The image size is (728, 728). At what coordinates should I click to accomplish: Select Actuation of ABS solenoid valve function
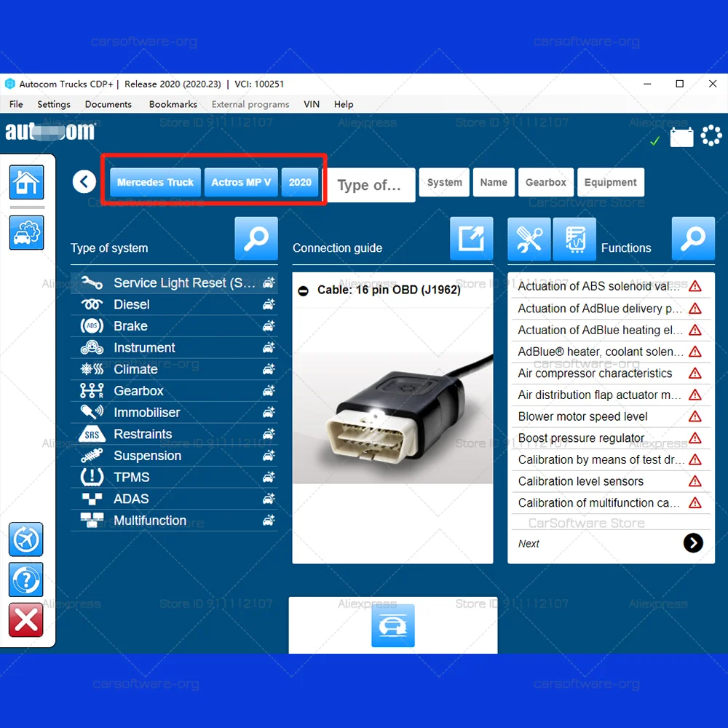tap(610, 286)
